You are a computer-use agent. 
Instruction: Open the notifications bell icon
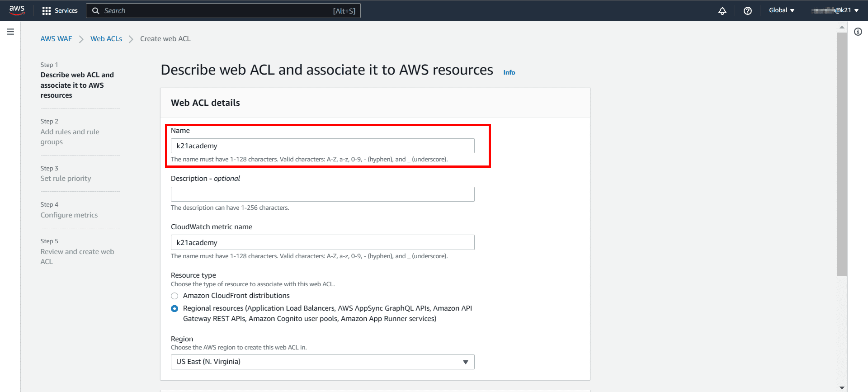(x=722, y=11)
